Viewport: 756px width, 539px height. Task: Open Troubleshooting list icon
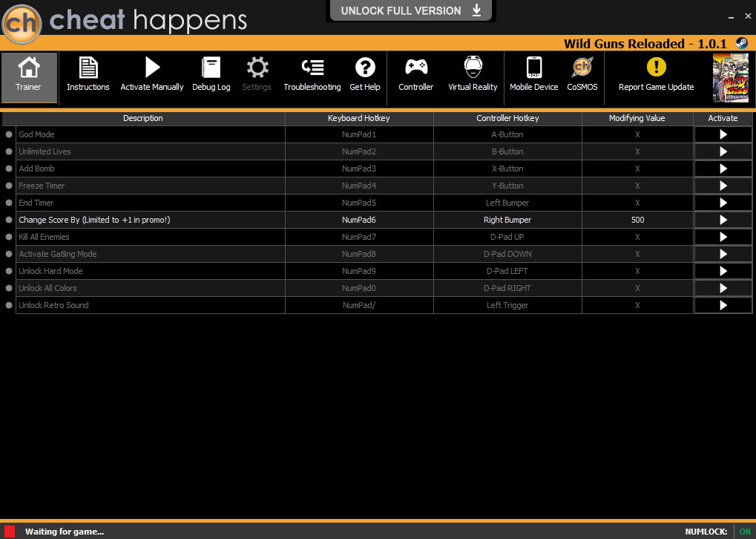pos(312,68)
